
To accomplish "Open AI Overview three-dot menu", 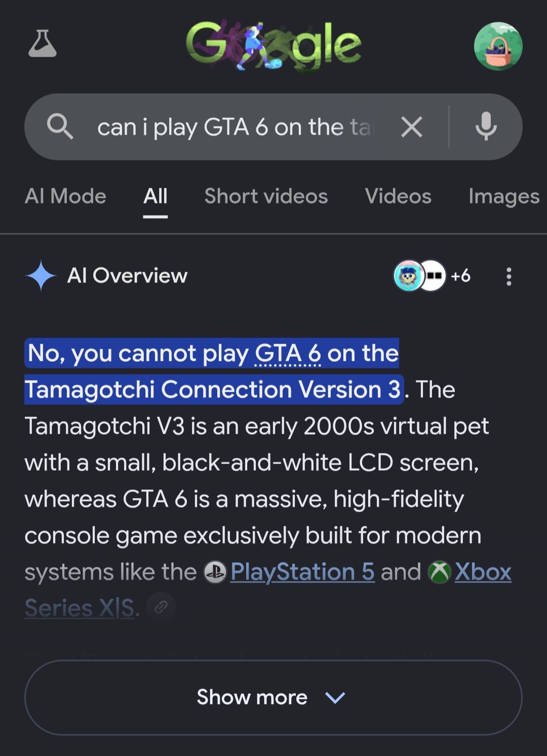I will 509,276.
